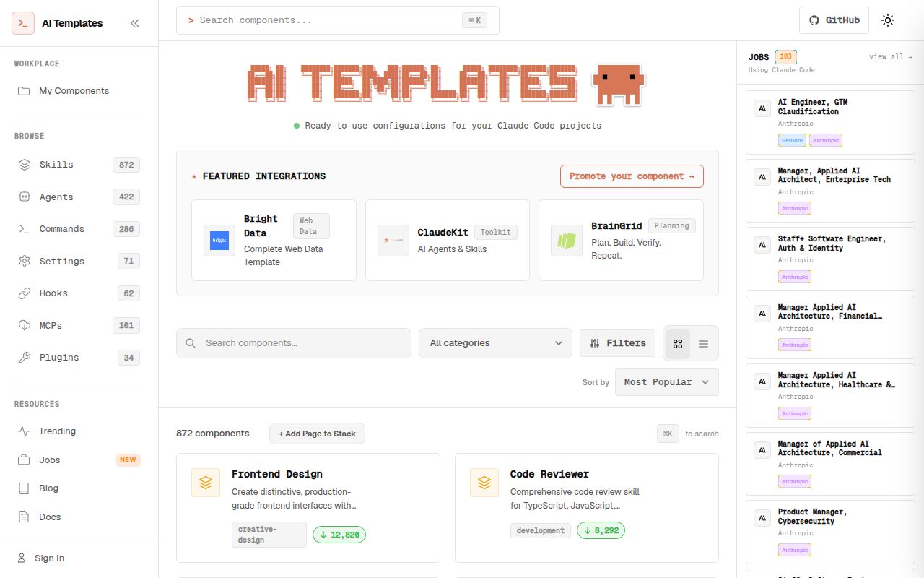Open Plugins section in sidebar

point(79,358)
